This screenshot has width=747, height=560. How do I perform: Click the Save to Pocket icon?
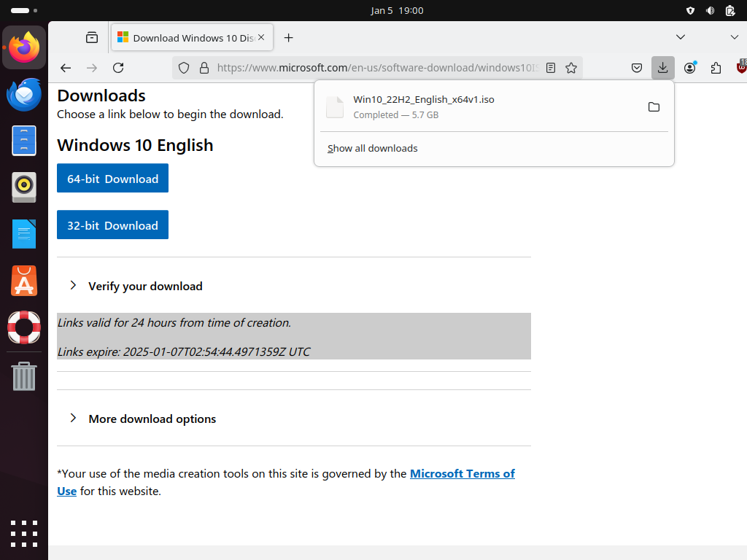tap(636, 68)
